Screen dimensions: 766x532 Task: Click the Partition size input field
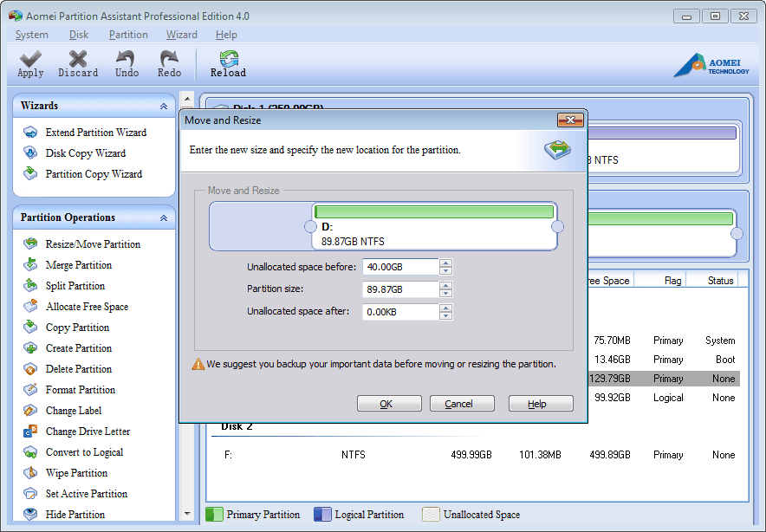point(400,289)
